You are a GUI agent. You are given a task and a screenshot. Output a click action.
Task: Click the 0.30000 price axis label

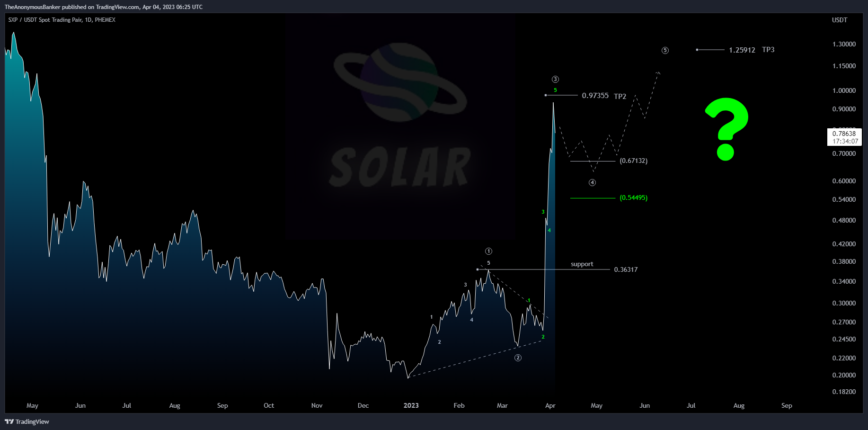tap(844, 303)
